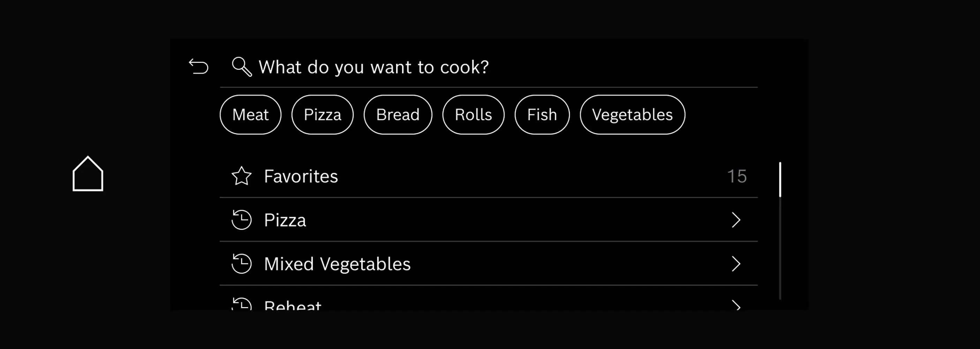Image resolution: width=980 pixels, height=349 pixels.
Task: Select the Mixed Vegetables recent item
Action: pos(457,264)
